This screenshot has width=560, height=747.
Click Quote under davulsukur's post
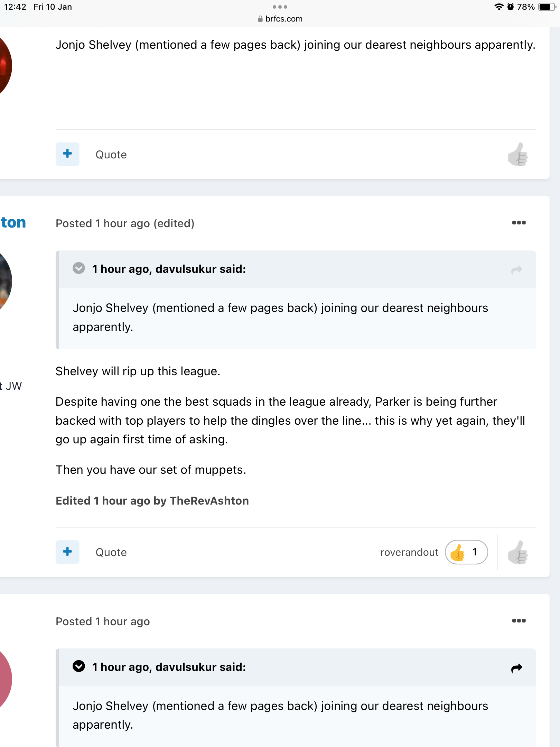[x=111, y=155]
